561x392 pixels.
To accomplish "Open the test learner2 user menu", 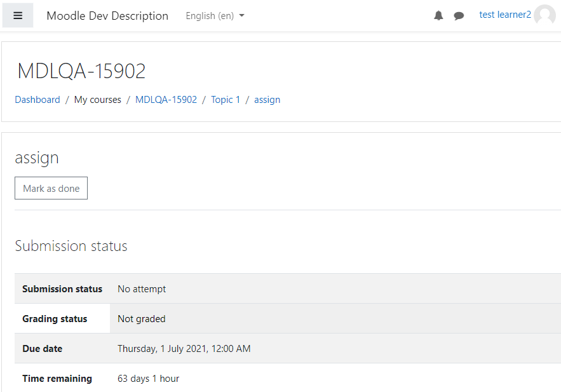I will [505, 15].
